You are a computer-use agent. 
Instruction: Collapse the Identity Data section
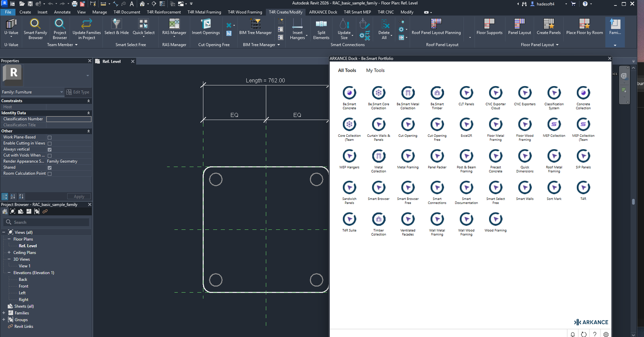pyautogui.click(x=89, y=113)
